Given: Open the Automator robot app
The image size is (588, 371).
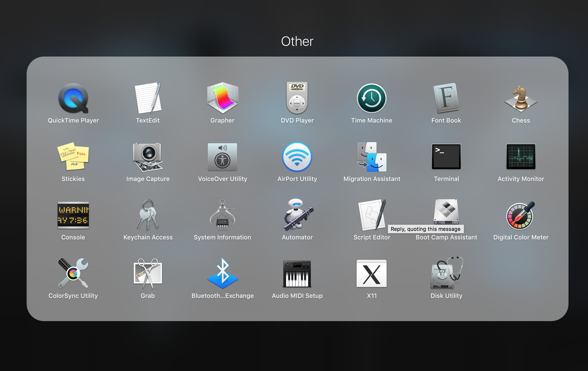Looking at the screenshot, I should tap(298, 215).
